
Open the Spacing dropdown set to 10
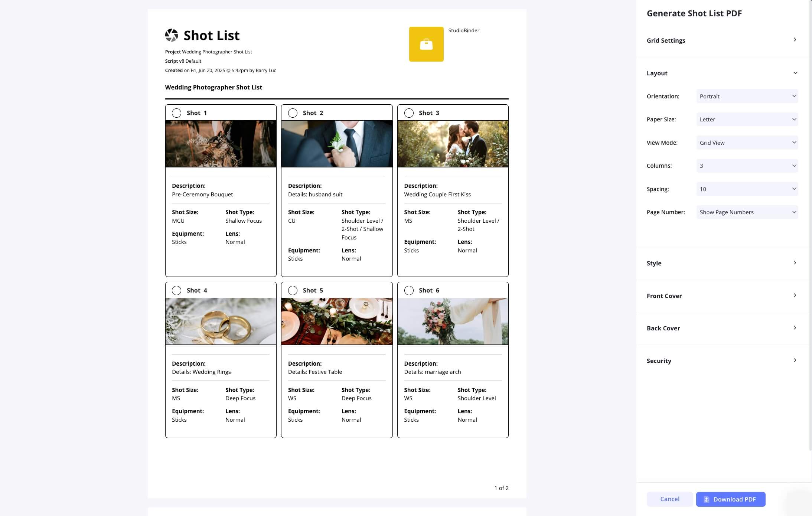747,189
